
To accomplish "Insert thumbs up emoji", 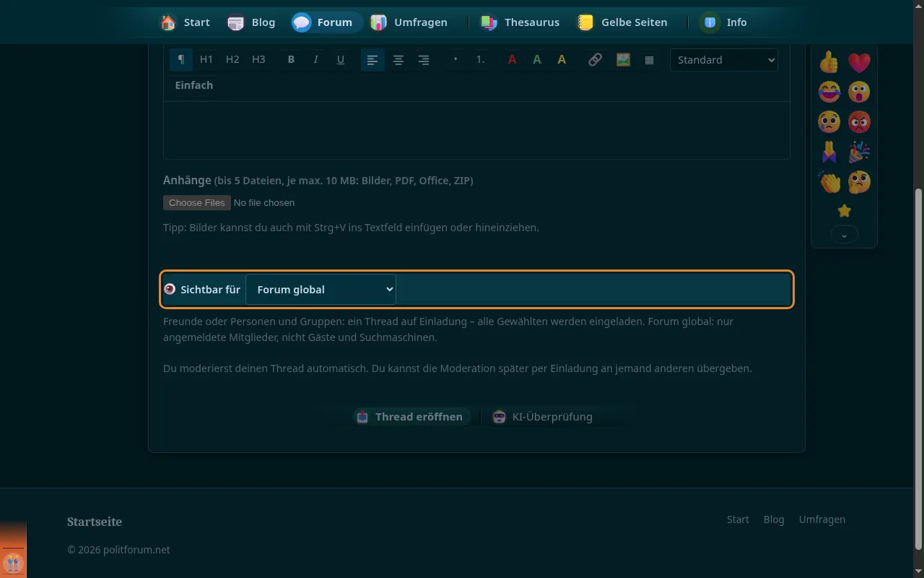I will point(829,63).
